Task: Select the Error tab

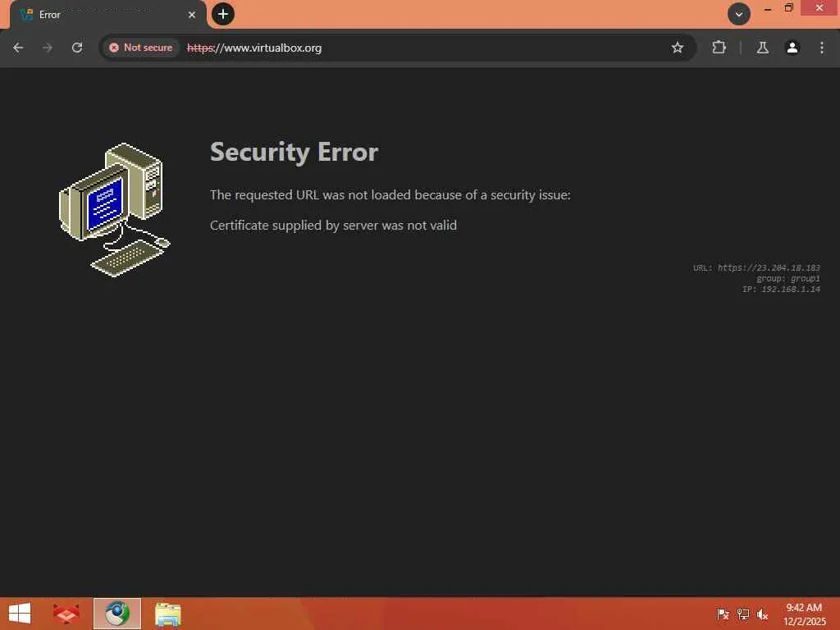Action: click(107, 15)
